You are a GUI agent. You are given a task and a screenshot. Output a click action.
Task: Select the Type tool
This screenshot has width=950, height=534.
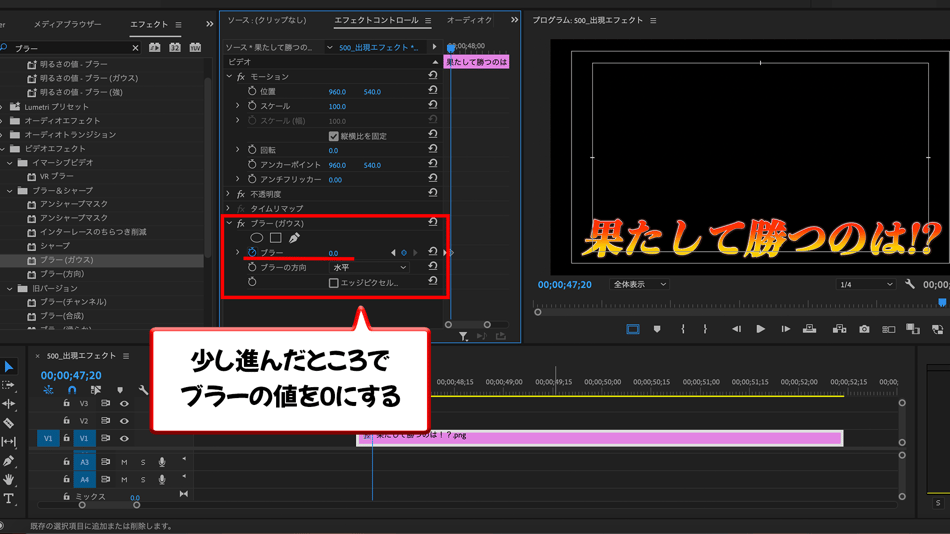click(x=9, y=498)
